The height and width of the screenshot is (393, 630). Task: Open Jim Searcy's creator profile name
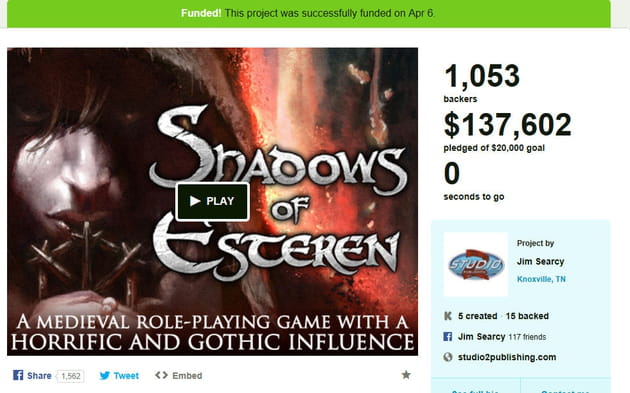(540, 261)
